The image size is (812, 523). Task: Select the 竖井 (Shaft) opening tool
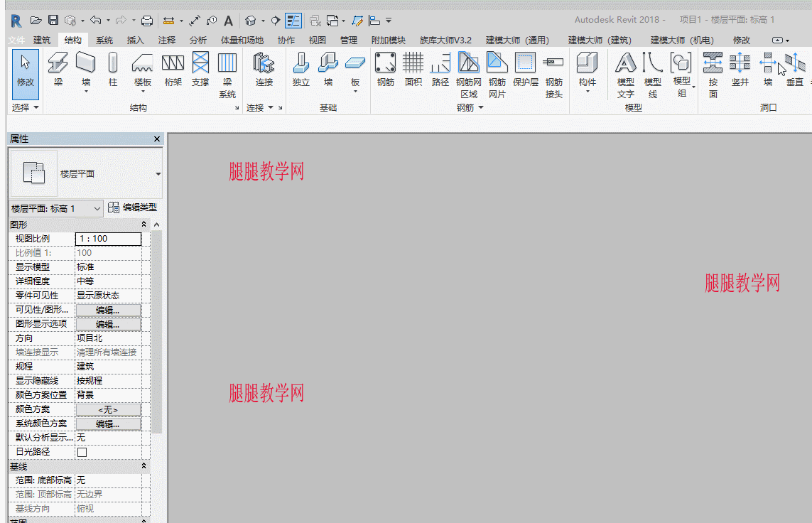pos(740,69)
